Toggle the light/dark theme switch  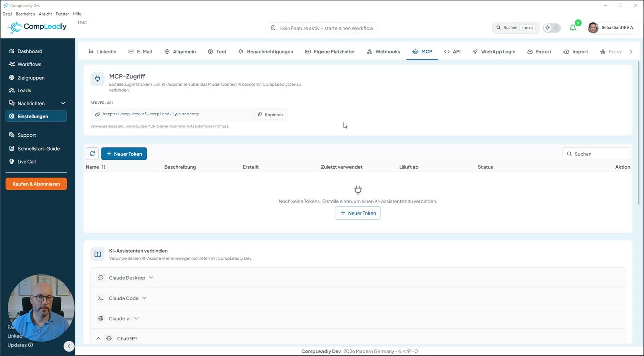tap(552, 28)
